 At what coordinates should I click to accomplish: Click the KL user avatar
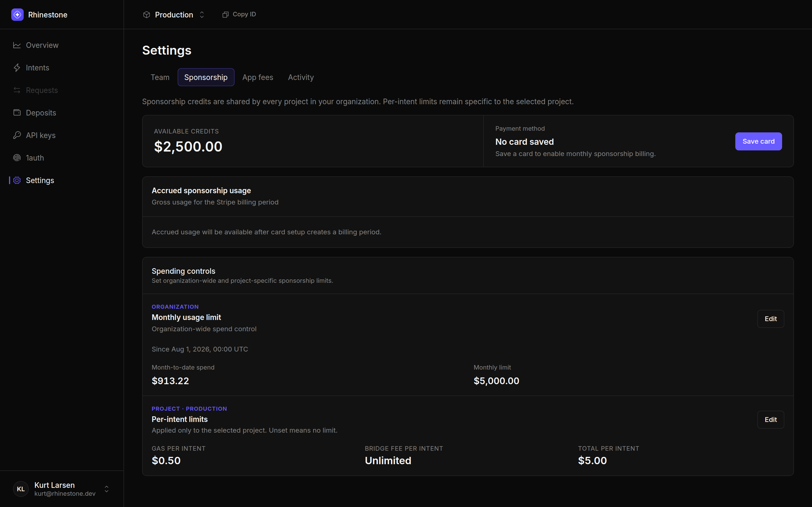(21, 489)
